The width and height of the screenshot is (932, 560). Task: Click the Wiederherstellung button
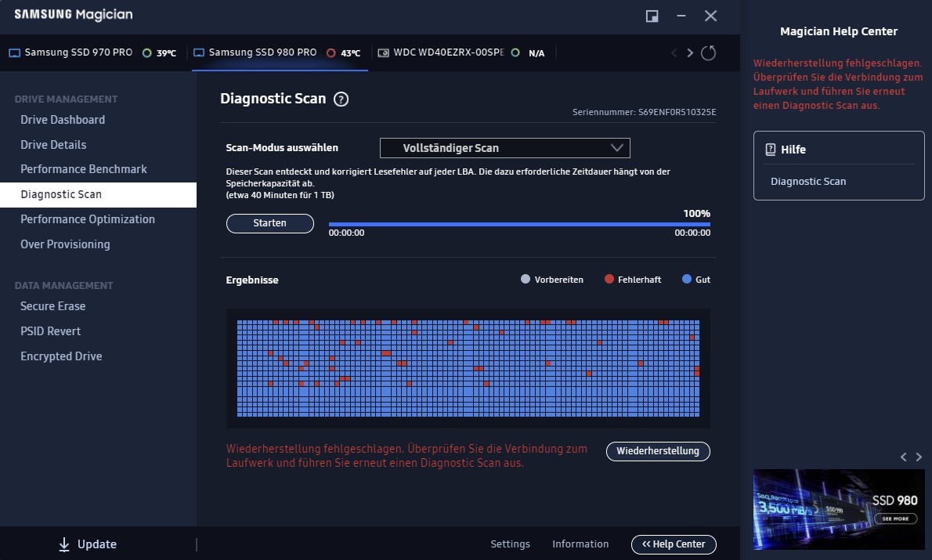pyautogui.click(x=658, y=451)
